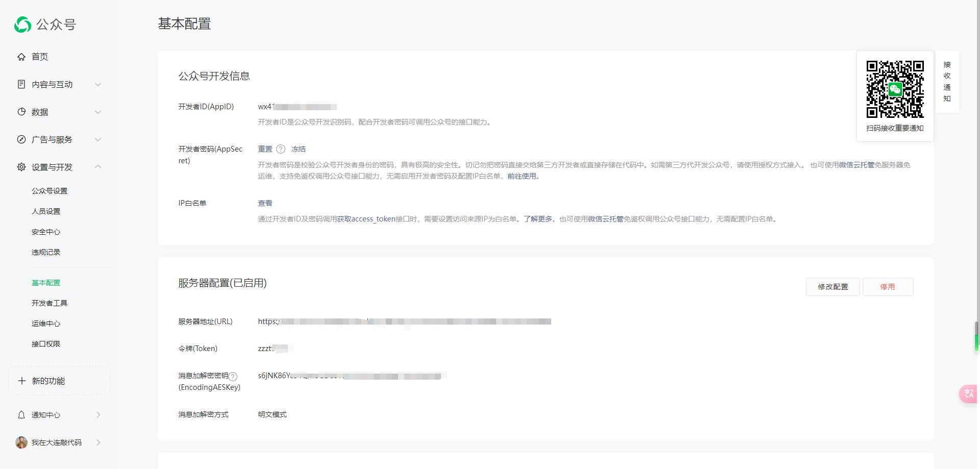Click the 广告与服务 compass icon
Image resolution: width=980 pixels, height=469 pixels.
(21, 139)
